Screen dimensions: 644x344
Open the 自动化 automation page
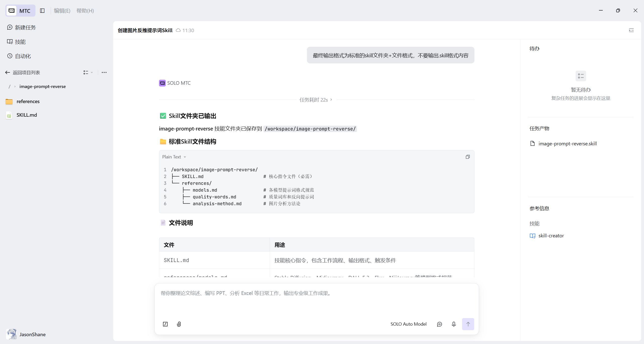19,56
